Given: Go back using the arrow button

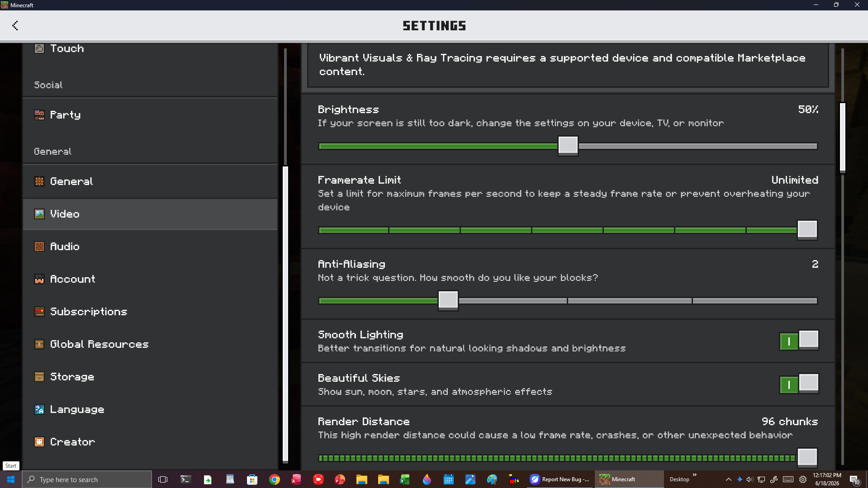Looking at the screenshot, I should click(x=15, y=26).
